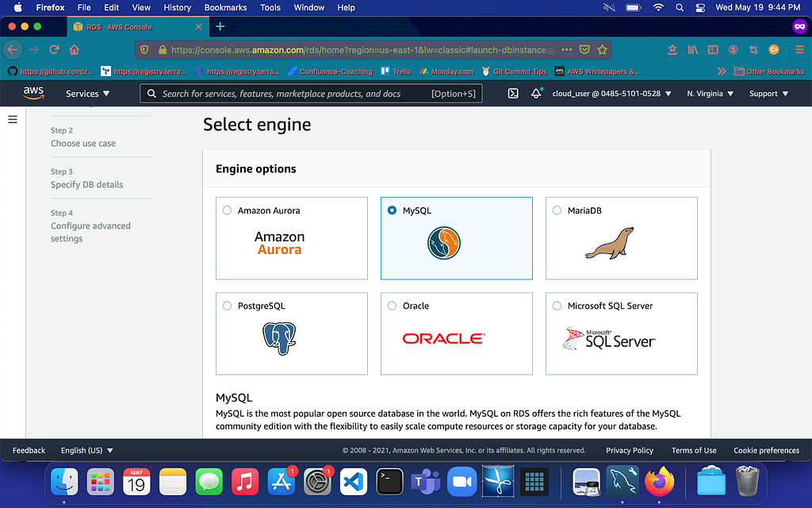Open Finder in the Dock
Image resolution: width=812 pixels, height=508 pixels.
pyautogui.click(x=64, y=482)
